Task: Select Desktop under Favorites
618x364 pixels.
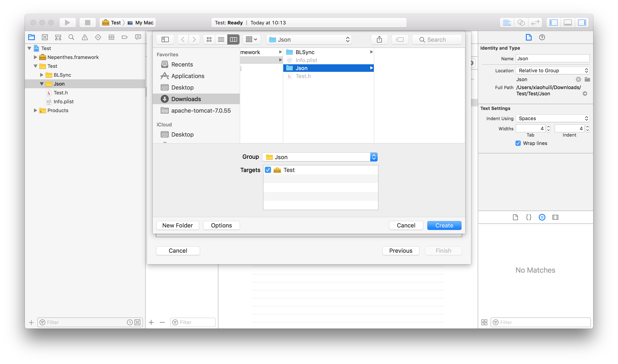Action: tap(196, 88)
